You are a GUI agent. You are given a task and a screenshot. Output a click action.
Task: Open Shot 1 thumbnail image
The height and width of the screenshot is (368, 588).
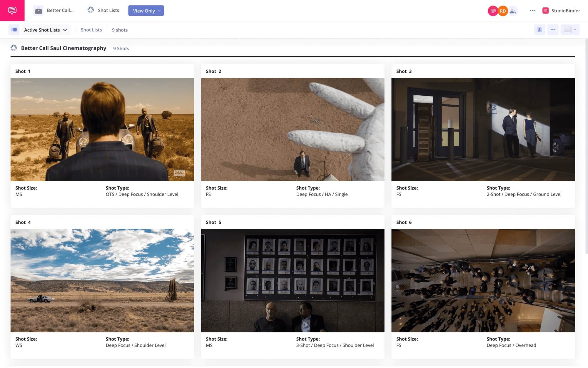pyautogui.click(x=102, y=129)
